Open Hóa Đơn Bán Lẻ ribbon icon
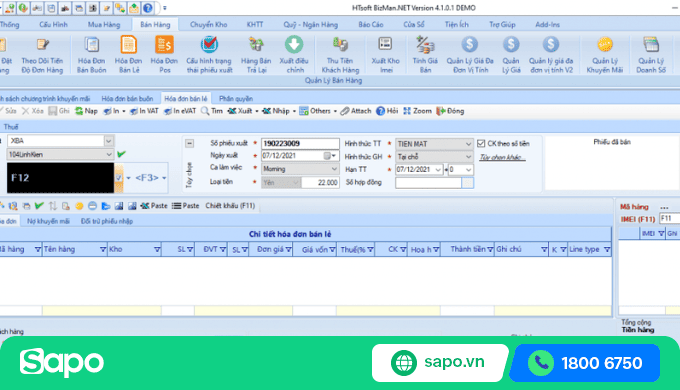This screenshot has height=390, width=680. 128,55
